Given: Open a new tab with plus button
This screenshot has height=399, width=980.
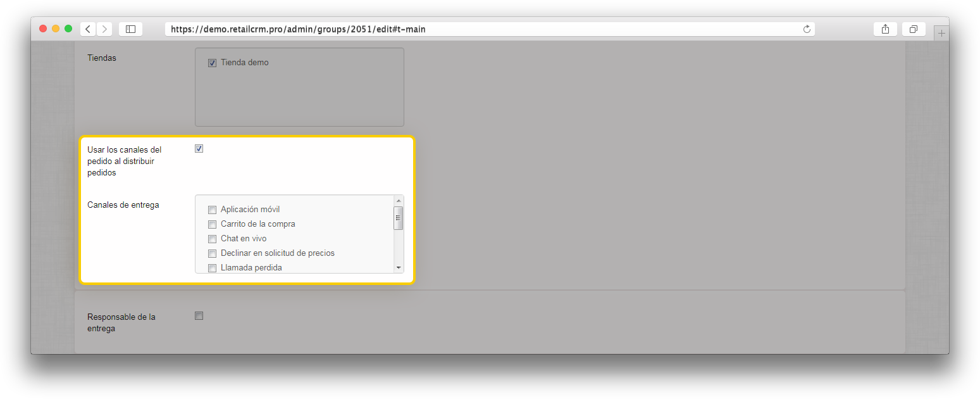Looking at the screenshot, I should pos(941,34).
